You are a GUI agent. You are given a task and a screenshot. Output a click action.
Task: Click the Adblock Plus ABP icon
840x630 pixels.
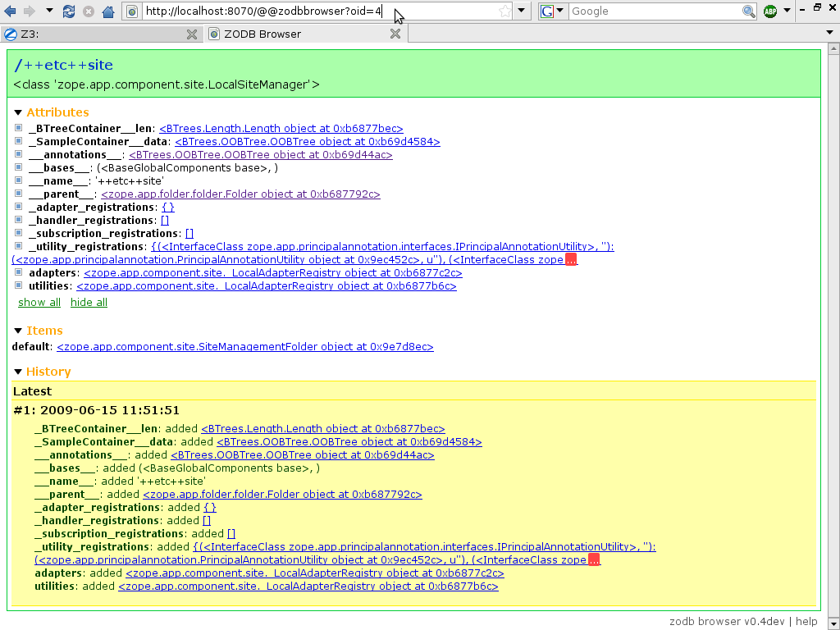point(770,11)
